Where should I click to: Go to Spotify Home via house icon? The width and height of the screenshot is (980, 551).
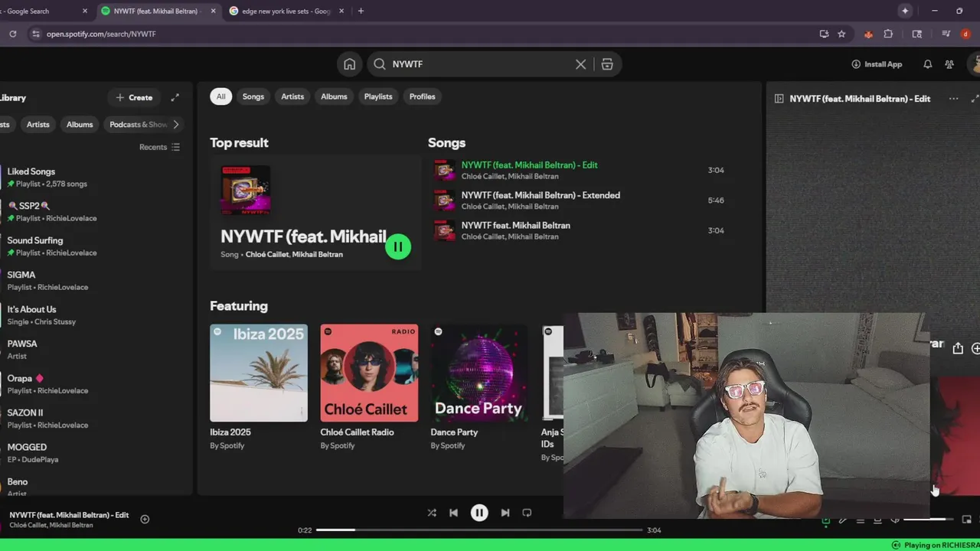[349, 64]
